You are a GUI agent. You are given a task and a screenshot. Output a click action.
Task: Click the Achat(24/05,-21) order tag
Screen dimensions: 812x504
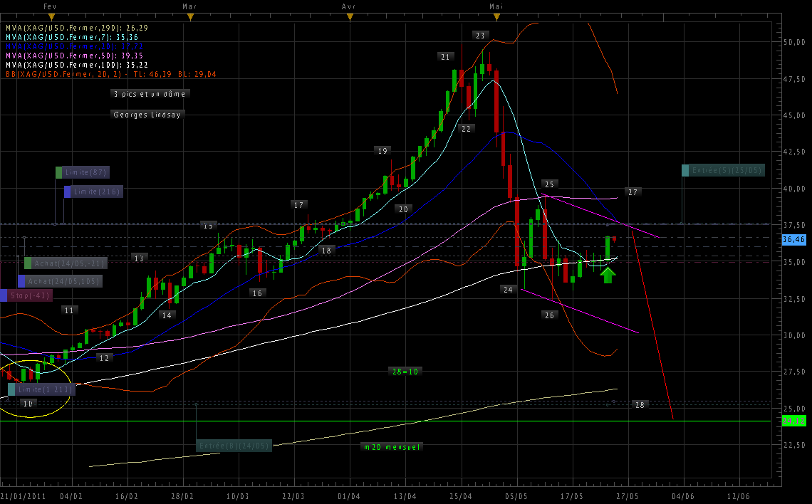coord(66,263)
